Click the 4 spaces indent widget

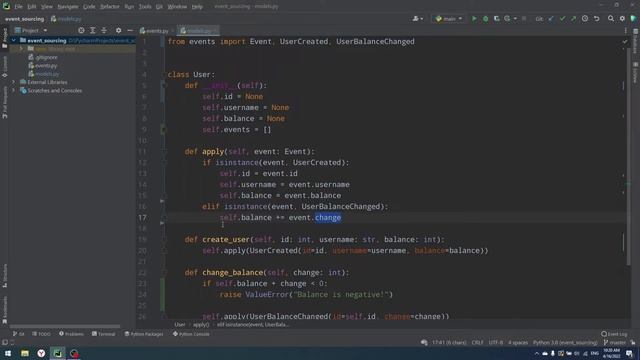pyautogui.click(x=518, y=342)
